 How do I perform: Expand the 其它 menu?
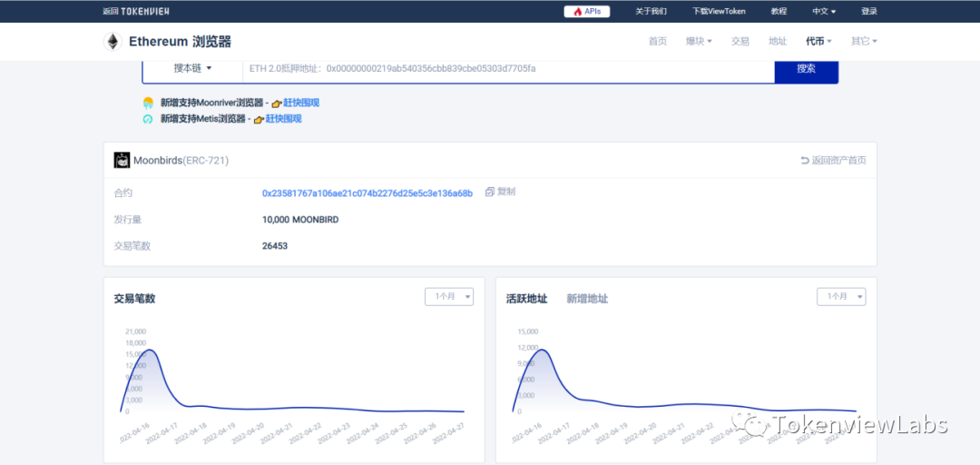[x=864, y=41]
